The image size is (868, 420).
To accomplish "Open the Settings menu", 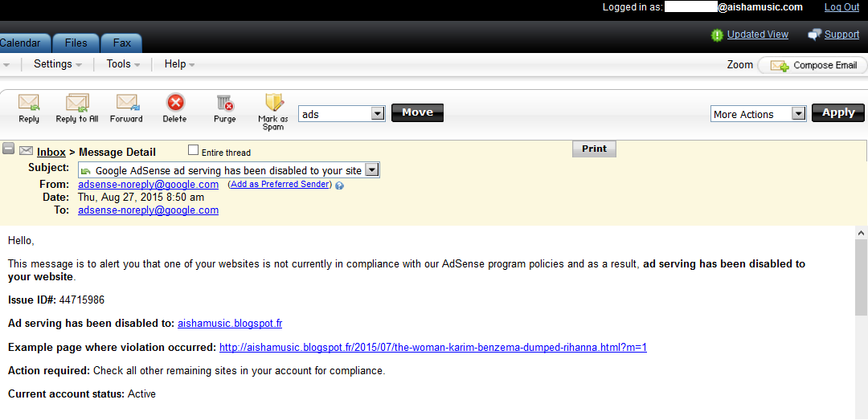I will point(58,64).
